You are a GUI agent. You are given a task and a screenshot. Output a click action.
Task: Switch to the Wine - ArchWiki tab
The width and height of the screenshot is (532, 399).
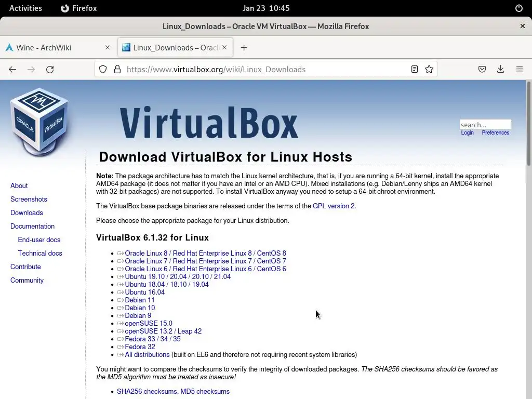pyautogui.click(x=58, y=47)
